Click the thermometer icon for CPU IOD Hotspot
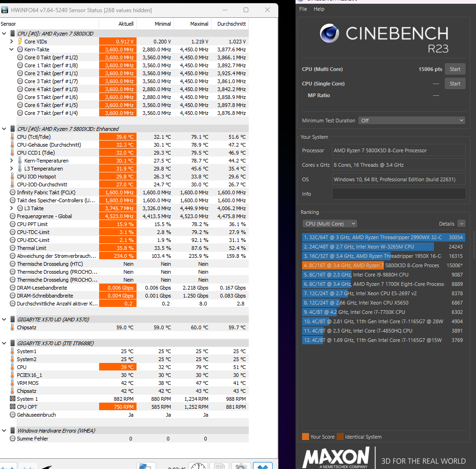This screenshot has width=476, height=469. click(12, 176)
